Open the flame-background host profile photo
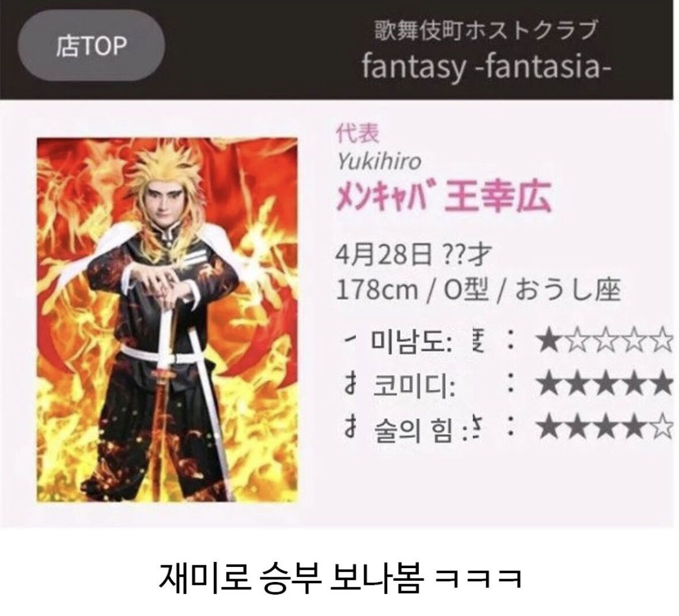Viewport: 679px width, 616px height. [167, 320]
